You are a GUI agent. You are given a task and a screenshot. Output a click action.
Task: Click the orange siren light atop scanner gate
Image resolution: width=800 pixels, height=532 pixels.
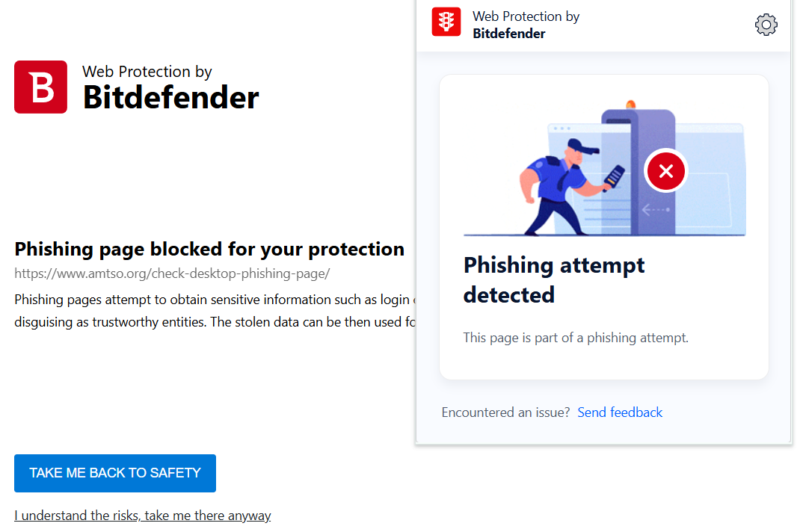631,105
